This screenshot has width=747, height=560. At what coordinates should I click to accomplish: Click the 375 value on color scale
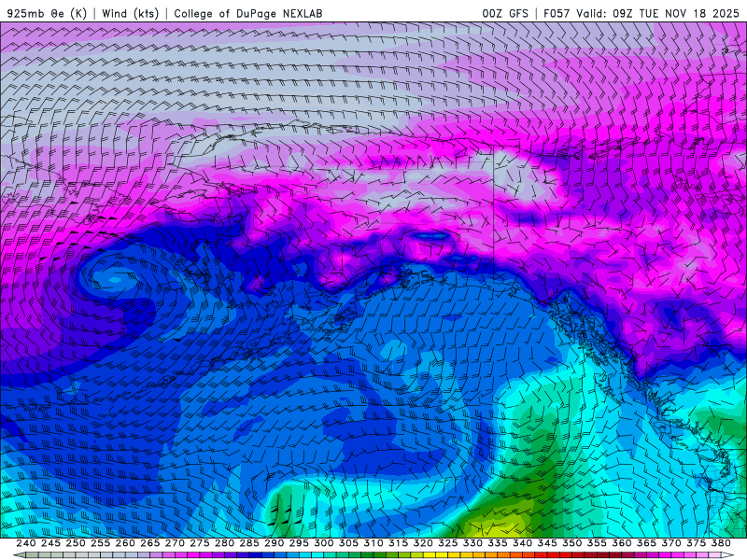[x=696, y=543]
